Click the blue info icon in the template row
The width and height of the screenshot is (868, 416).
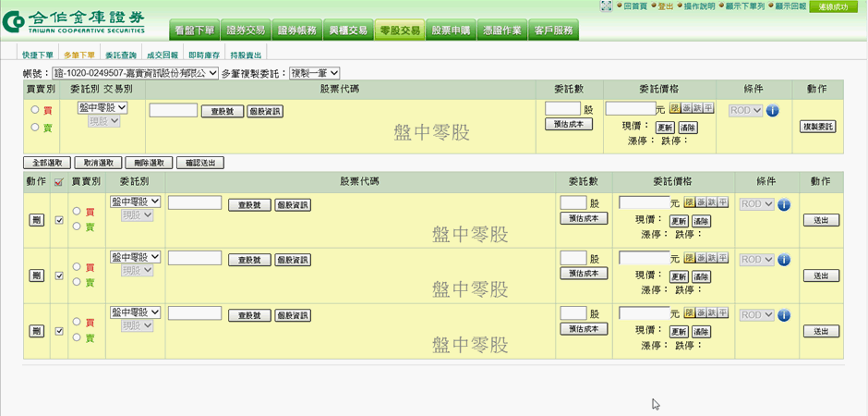(773, 110)
